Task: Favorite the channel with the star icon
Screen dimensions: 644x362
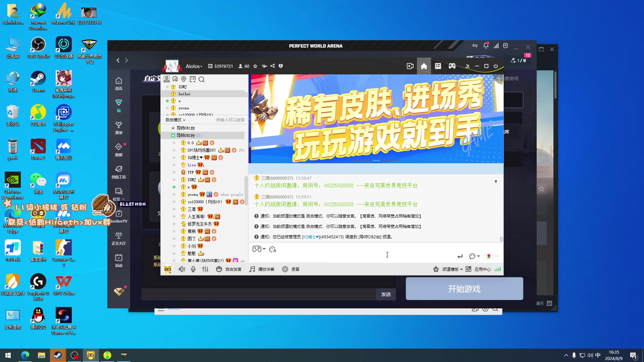Action: point(255,66)
